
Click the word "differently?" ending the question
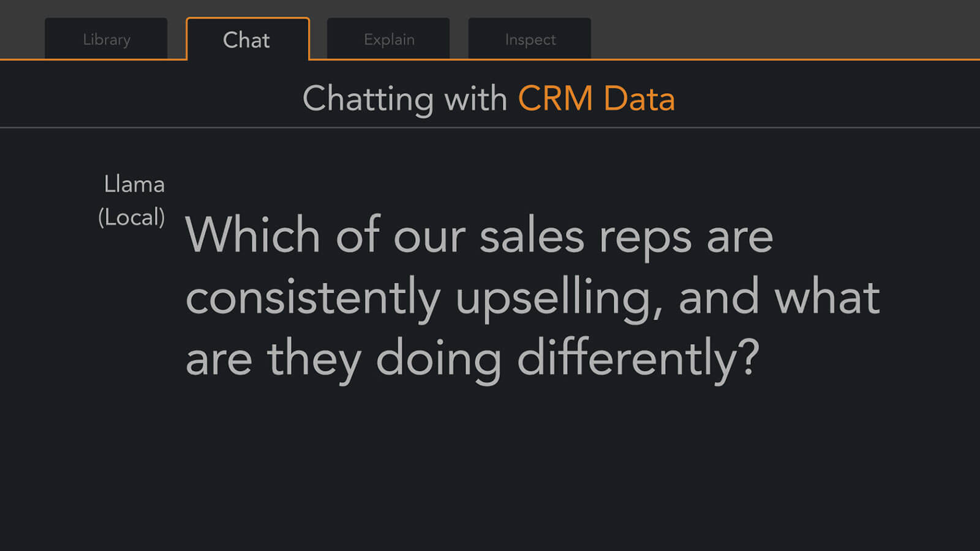point(638,359)
